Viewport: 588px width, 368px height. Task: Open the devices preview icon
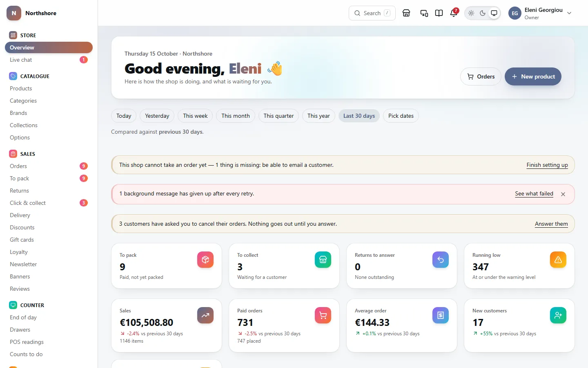tap(424, 13)
